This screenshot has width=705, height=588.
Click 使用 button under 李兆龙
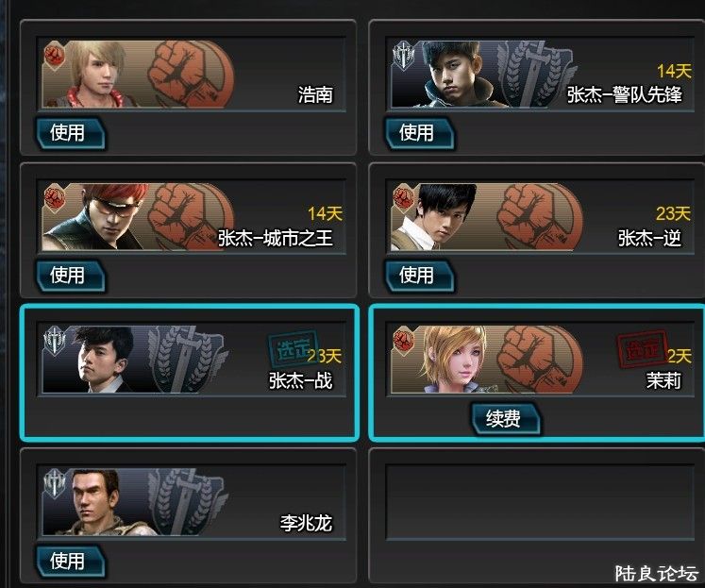coord(71,561)
